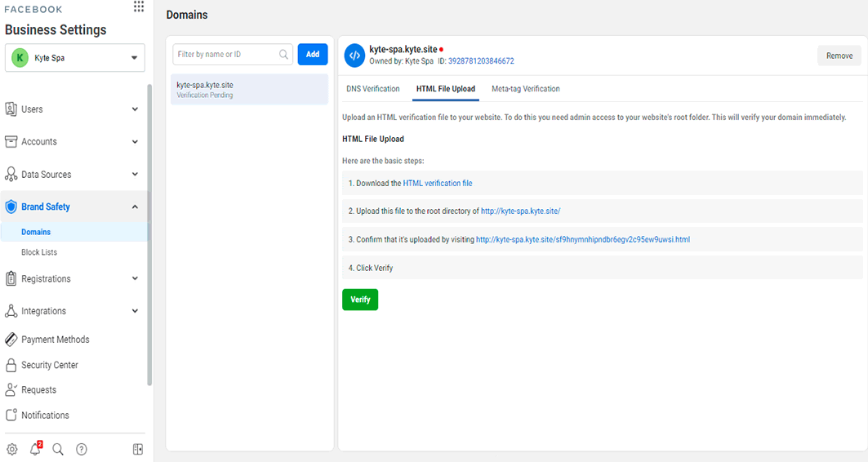Expand the Data Sources section chevron
The image size is (868, 462).
pyautogui.click(x=135, y=175)
